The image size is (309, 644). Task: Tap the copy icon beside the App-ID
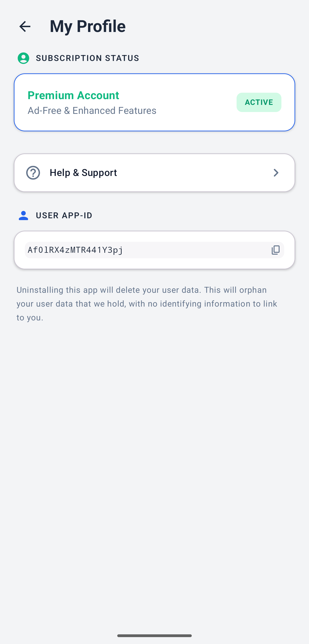(x=275, y=250)
